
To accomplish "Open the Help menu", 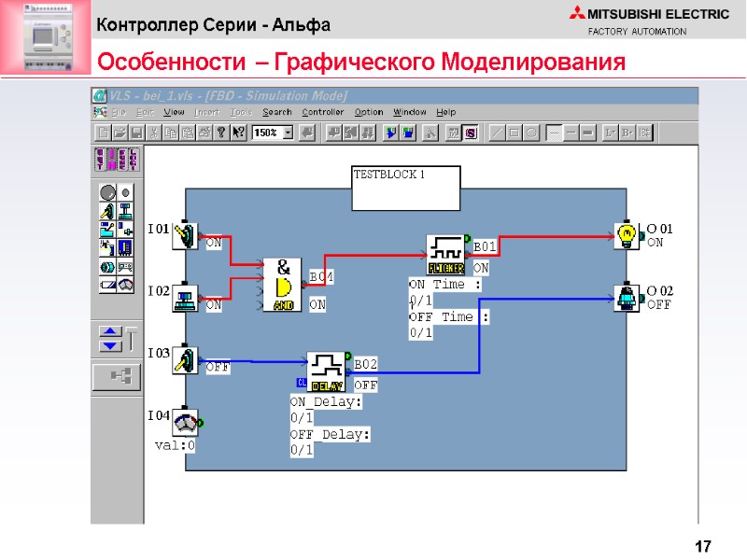I will 446,112.
